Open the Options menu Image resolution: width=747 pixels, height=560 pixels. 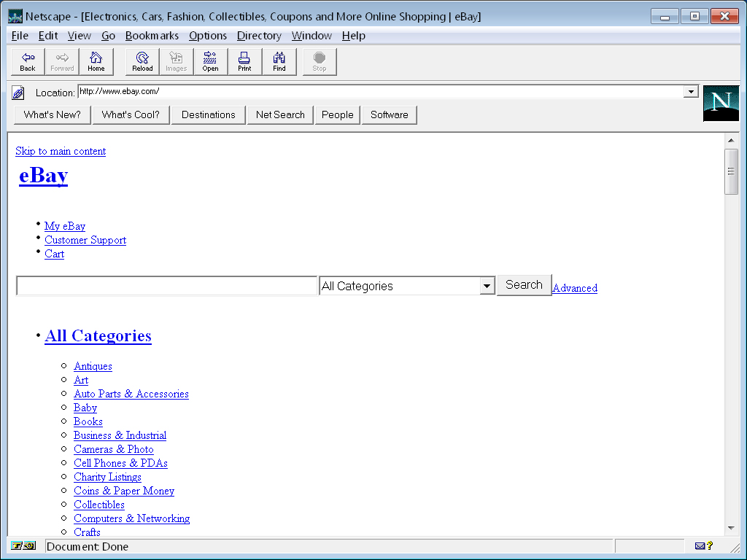[x=208, y=36]
